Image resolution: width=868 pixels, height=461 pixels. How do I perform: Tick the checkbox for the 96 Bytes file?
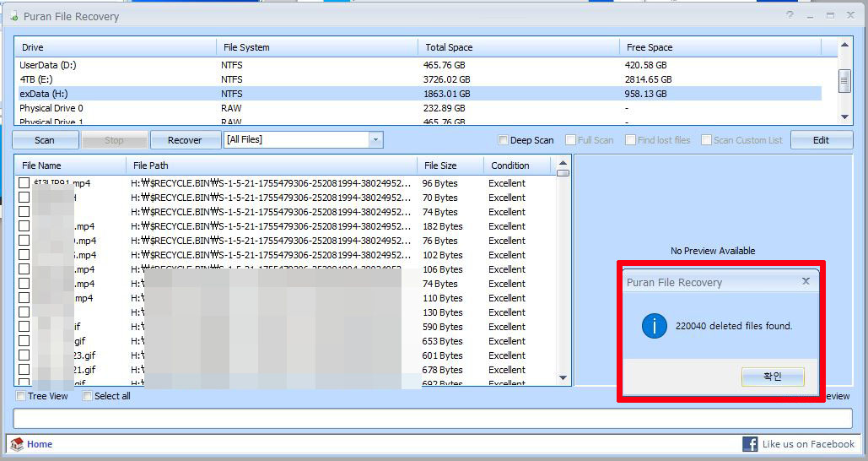(24, 183)
